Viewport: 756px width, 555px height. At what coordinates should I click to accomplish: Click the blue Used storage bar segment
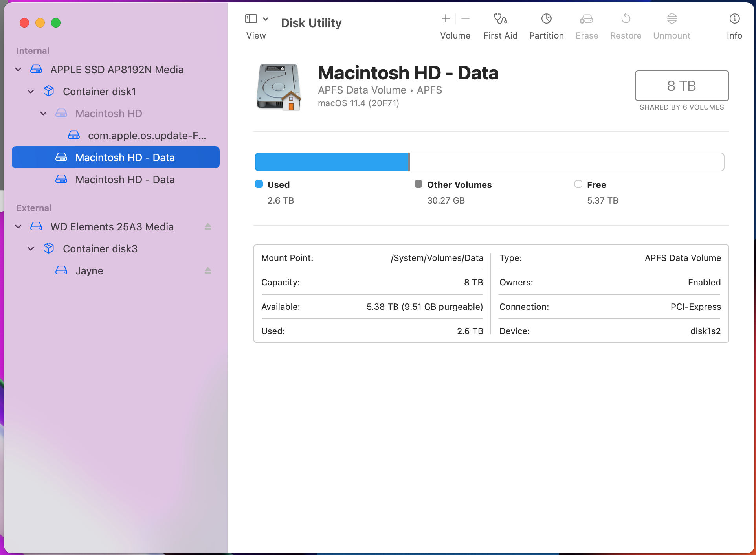tap(332, 162)
